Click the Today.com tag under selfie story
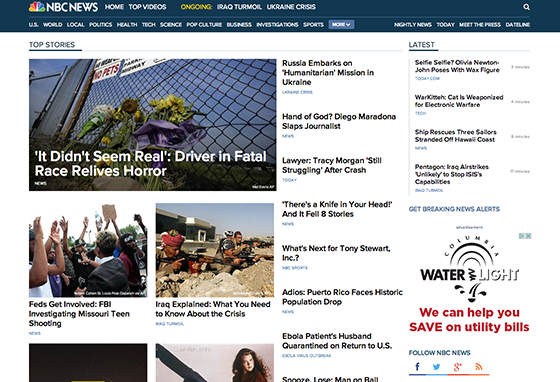The height and width of the screenshot is (382, 560). click(428, 79)
